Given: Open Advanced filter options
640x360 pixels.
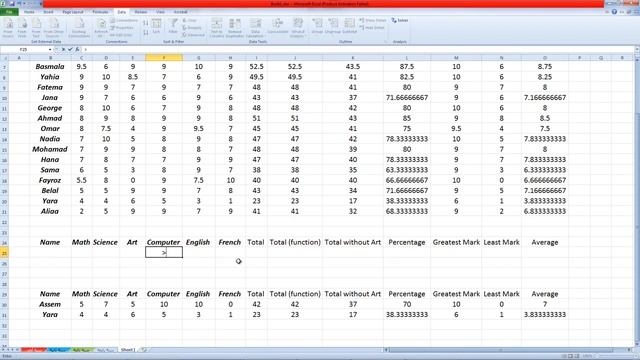Looking at the screenshot, I should 193,35.
